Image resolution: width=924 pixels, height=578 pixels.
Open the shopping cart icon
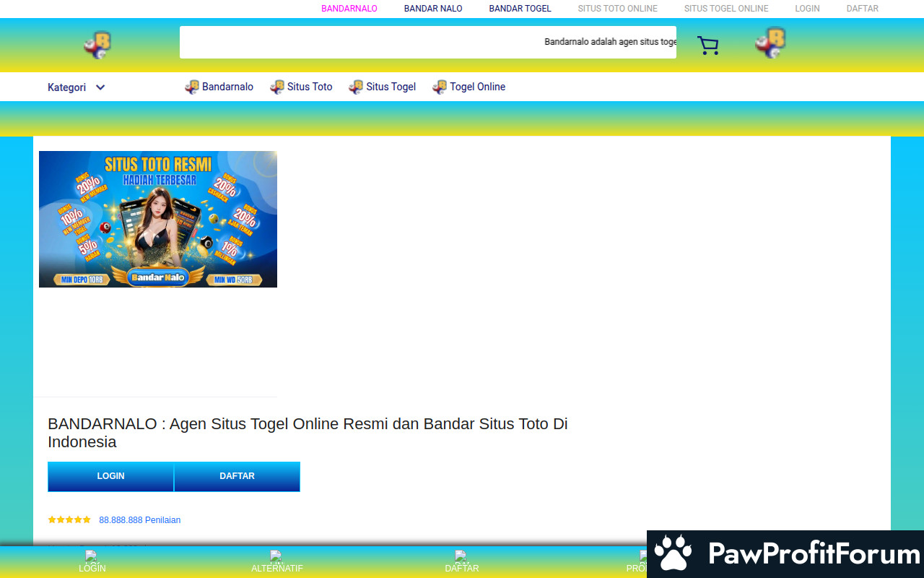click(x=707, y=46)
